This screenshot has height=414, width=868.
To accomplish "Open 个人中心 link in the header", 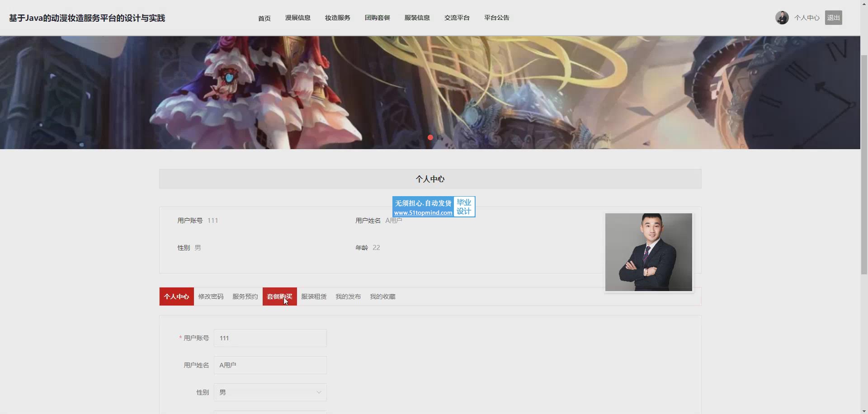I will 807,18.
